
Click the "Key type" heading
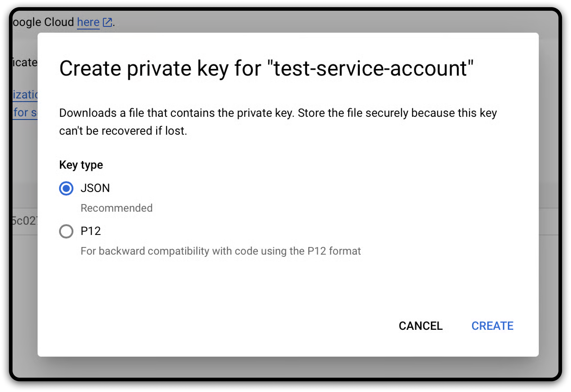pos(81,165)
